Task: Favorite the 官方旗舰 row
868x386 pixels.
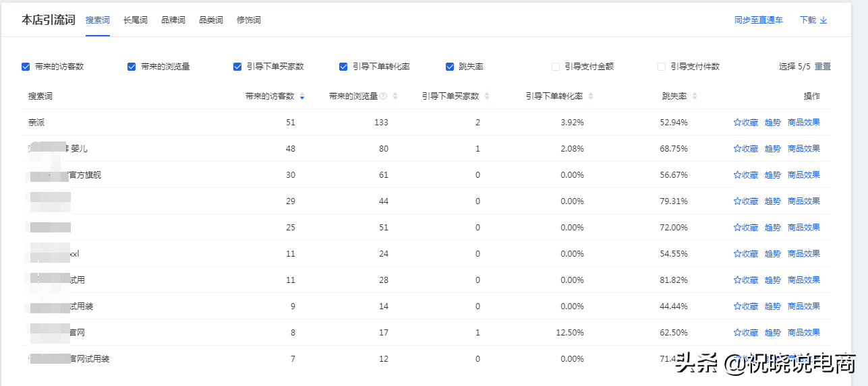Action: 746,175
